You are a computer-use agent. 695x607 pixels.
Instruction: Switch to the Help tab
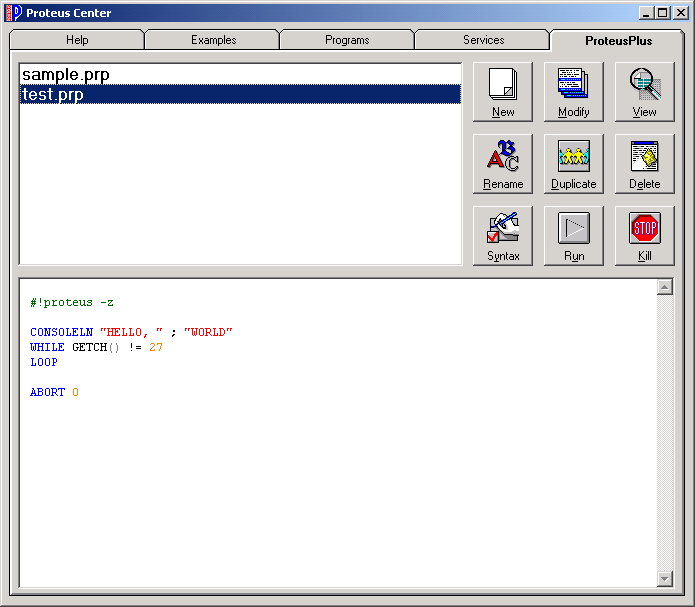(x=77, y=40)
